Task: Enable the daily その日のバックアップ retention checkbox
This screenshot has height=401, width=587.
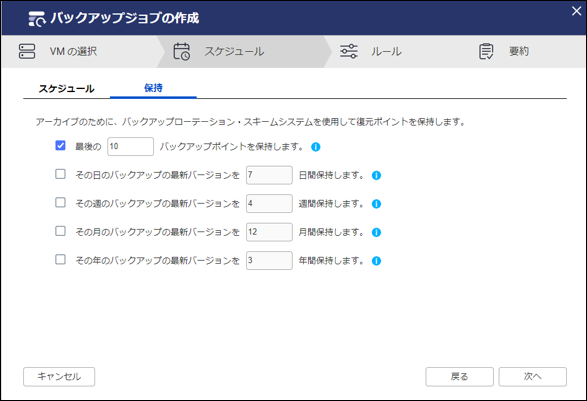Action: click(x=60, y=174)
